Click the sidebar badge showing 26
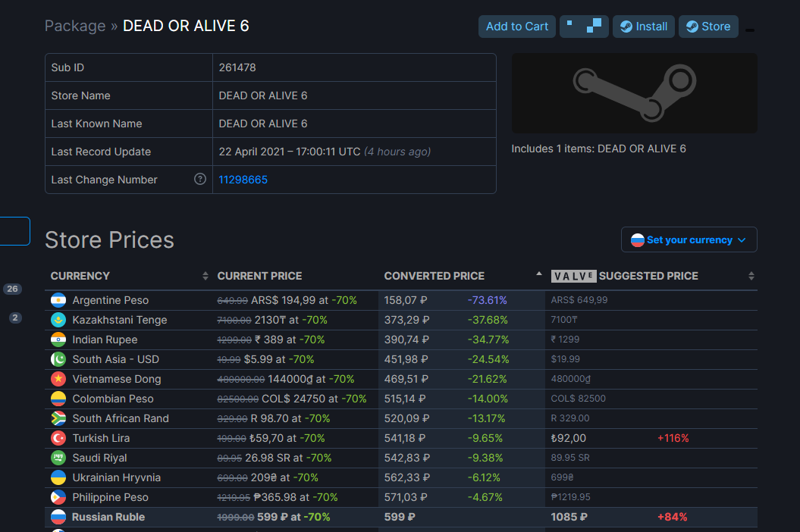 [12, 289]
